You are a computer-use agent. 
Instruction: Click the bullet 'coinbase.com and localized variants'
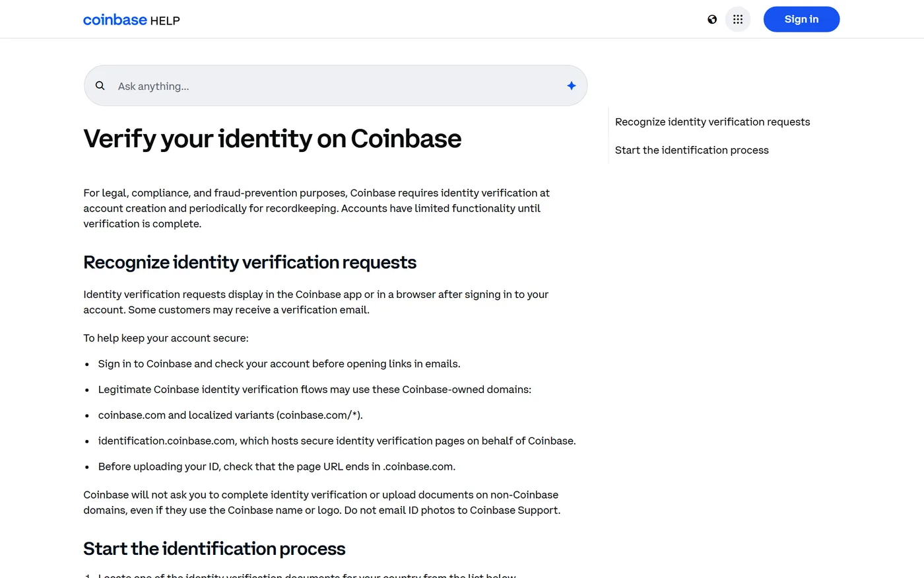[230, 415]
